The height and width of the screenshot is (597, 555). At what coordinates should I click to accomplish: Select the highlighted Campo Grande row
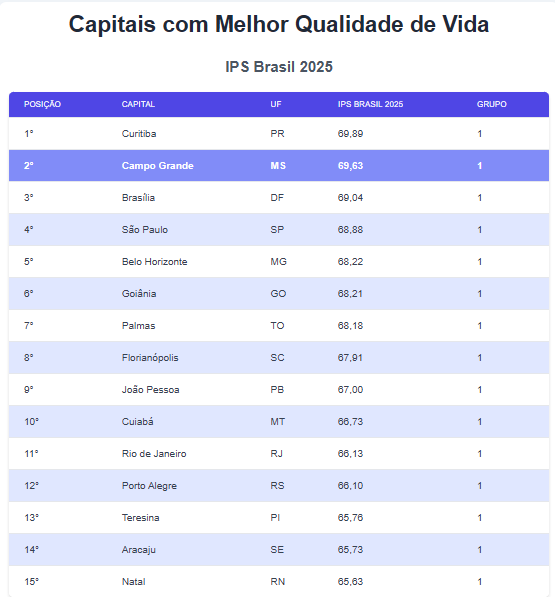279,166
